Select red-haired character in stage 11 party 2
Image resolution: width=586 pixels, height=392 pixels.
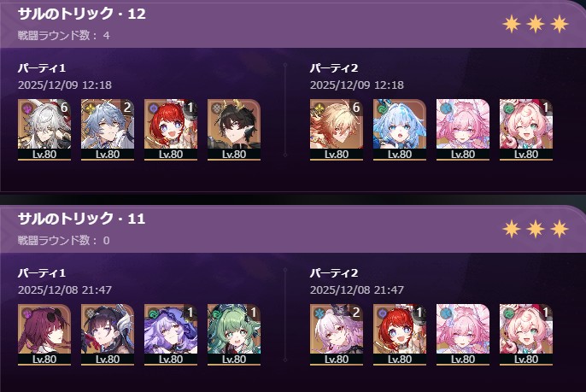399,335
